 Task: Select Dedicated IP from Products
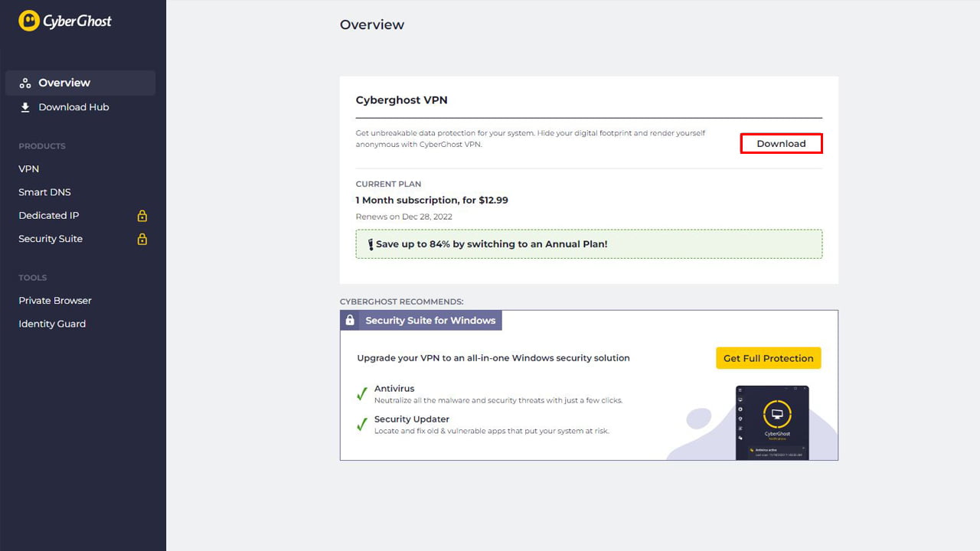pyautogui.click(x=48, y=215)
